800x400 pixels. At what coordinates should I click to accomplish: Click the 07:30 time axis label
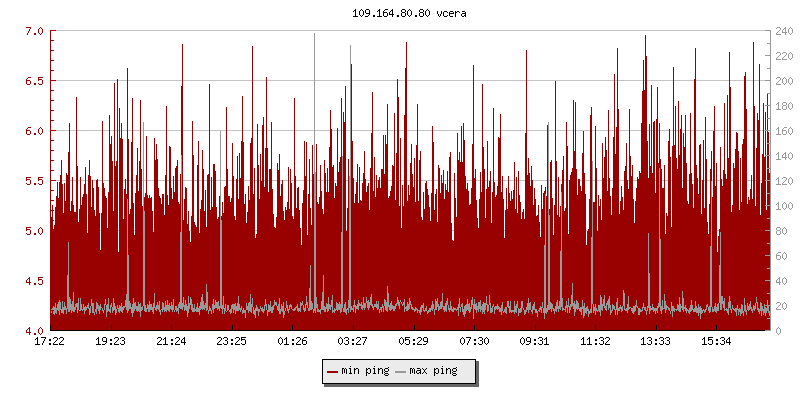[474, 342]
